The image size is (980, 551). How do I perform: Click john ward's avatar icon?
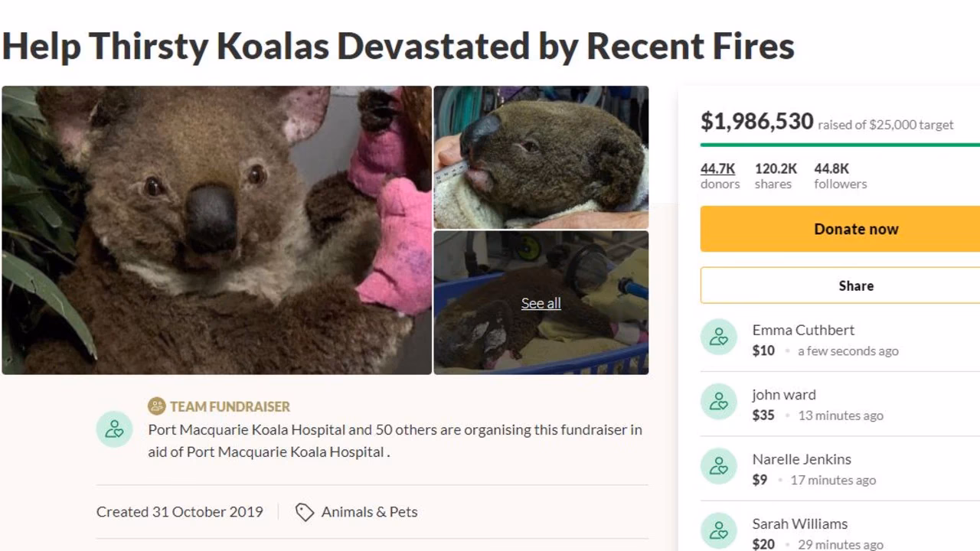[x=718, y=401]
